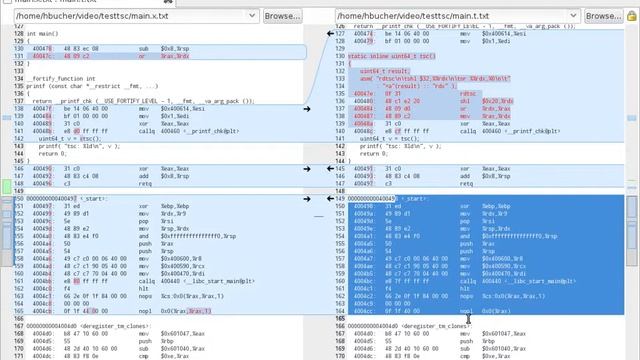Image resolution: width=640 pixels, height=360 pixels.
Task: Click left arrow beside right line 145
Action: (330, 169)
